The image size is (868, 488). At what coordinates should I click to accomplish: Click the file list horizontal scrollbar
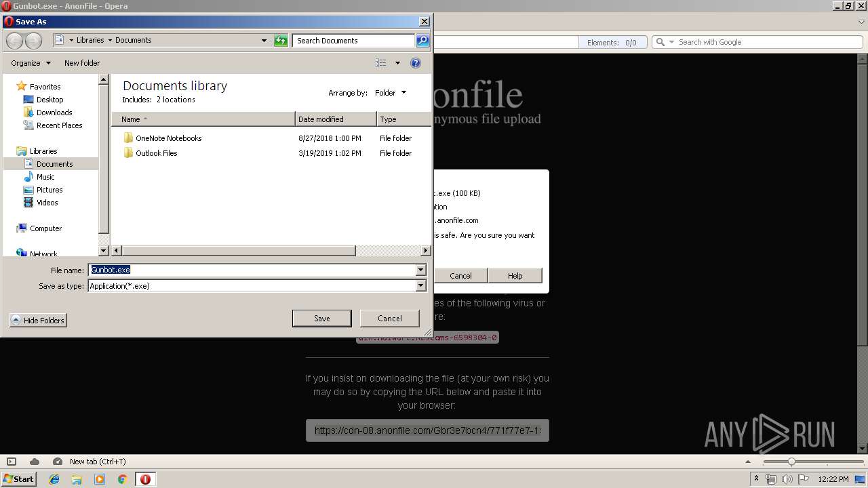click(x=238, y=251)
